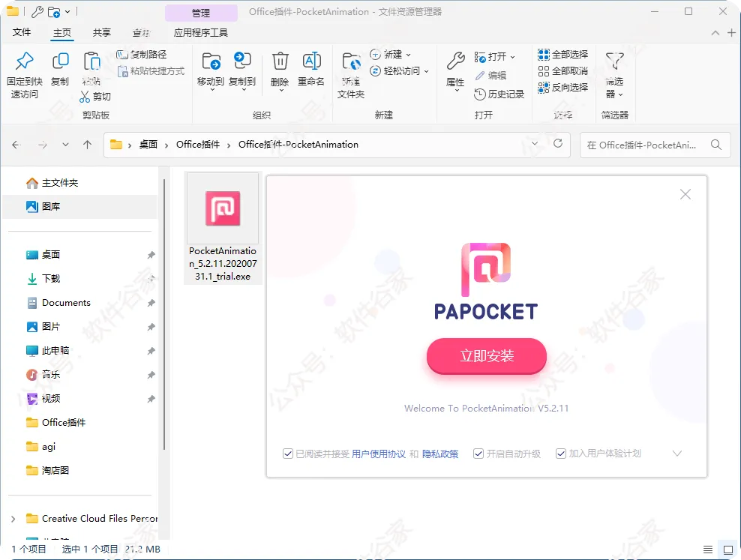The image size is (741, 560).
Task: Click the Cut scissors button
Action: [x=95, y=96]
